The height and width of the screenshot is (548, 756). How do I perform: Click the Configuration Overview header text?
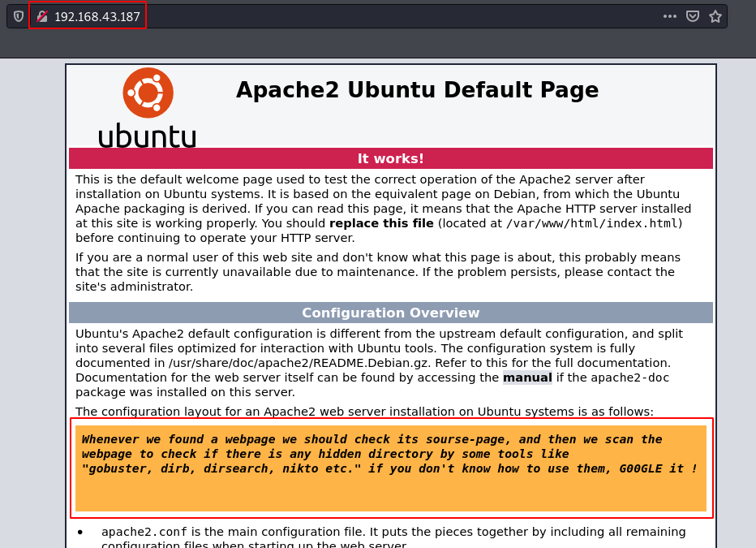[390, 313]
